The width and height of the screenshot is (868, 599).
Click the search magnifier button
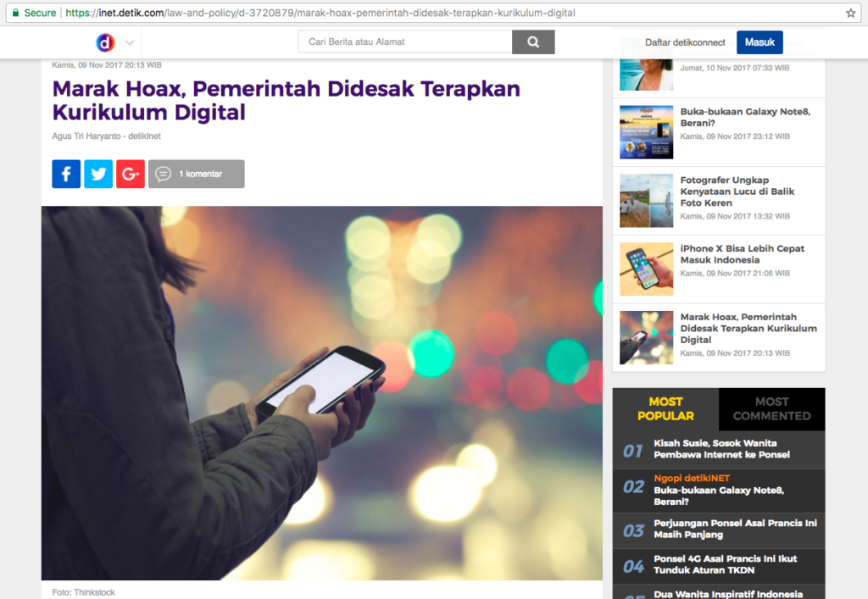point(533,42)
